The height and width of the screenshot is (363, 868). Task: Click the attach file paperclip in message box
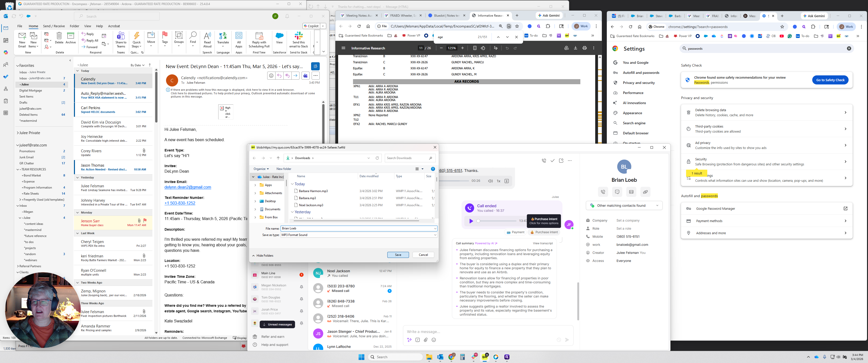(426, 340)
